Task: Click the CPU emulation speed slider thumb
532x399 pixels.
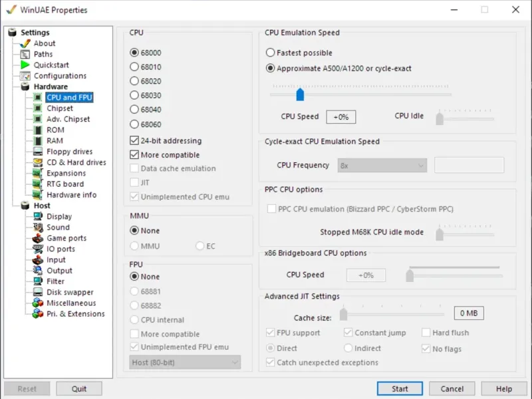Action: click(300, 94)
